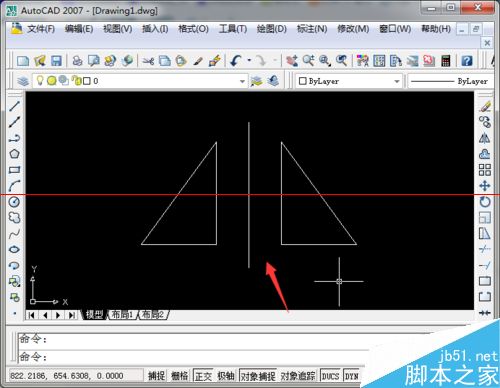The image size is (500, 388).
Task: Switch to the 布局1 tab
Action: (122, 314)
